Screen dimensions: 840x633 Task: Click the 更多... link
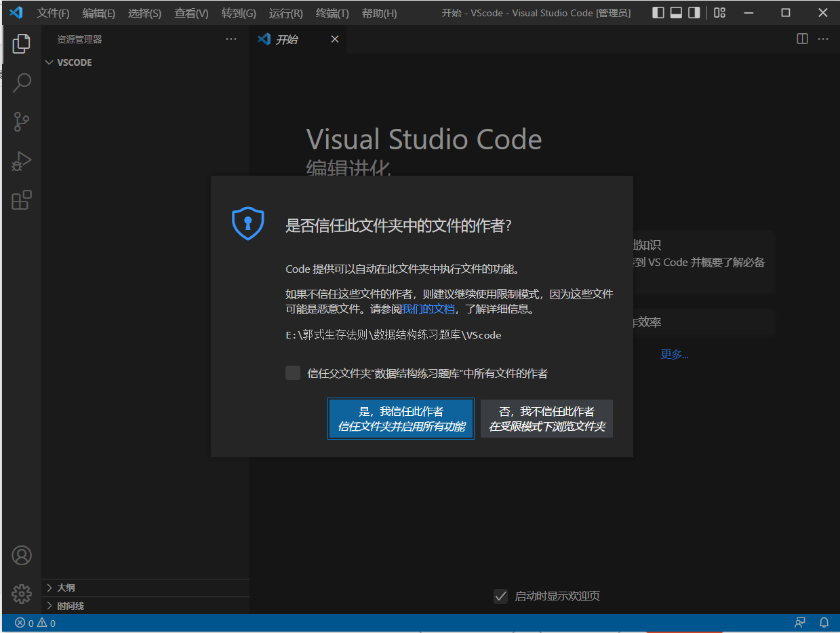click(x=675, y=354)
